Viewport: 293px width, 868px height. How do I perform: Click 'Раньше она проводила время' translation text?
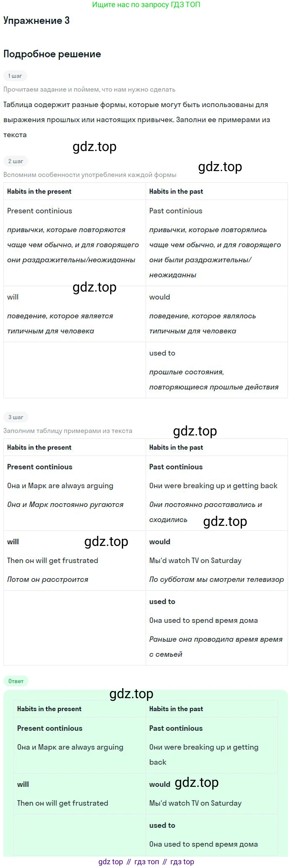(x=216, y=639)
